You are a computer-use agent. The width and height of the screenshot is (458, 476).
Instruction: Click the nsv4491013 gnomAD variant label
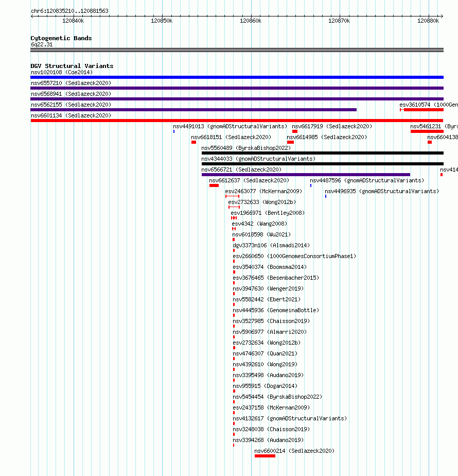(x=230, y=126)
